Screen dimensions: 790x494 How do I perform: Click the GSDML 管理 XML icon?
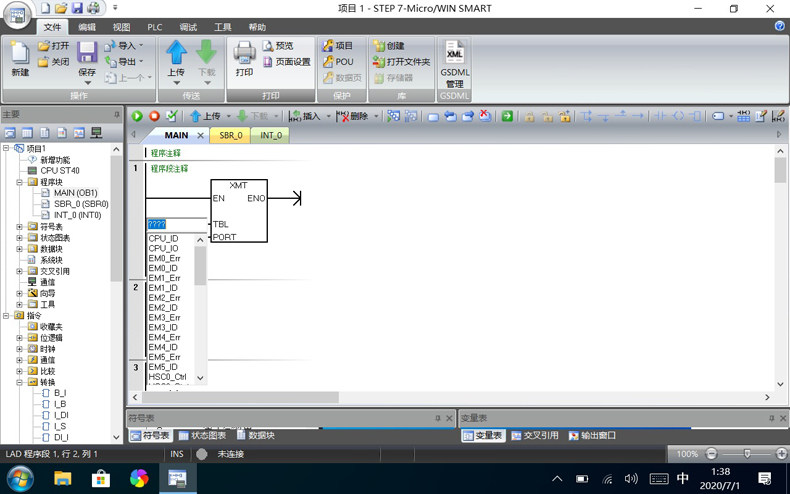tap(454, 52)
